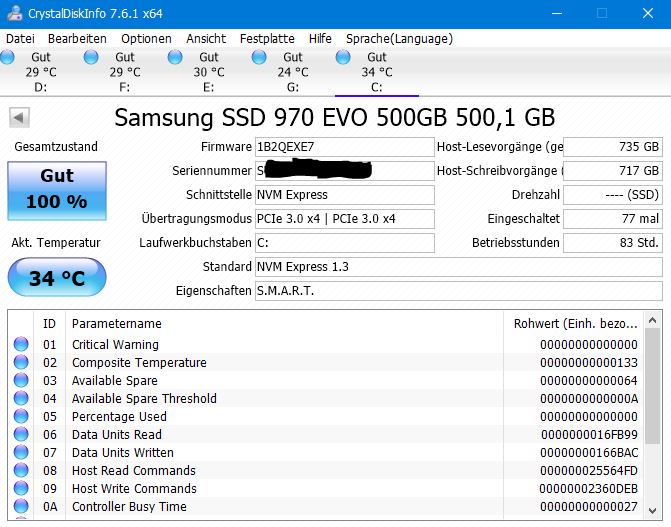Open the Optionen menu
The height and width of the screenshot is (527, 671).
(x=146, y=39)
